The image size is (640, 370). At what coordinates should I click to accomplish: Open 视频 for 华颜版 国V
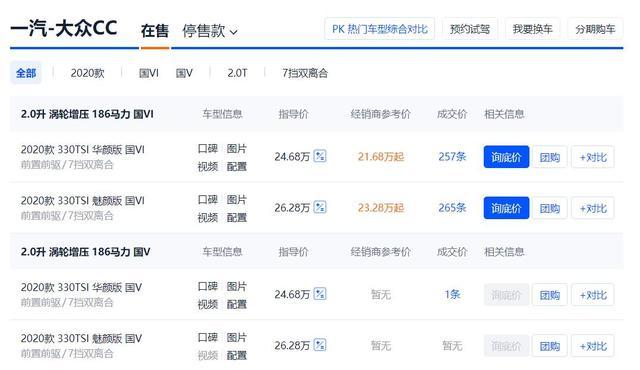click(x=208, y=304)
